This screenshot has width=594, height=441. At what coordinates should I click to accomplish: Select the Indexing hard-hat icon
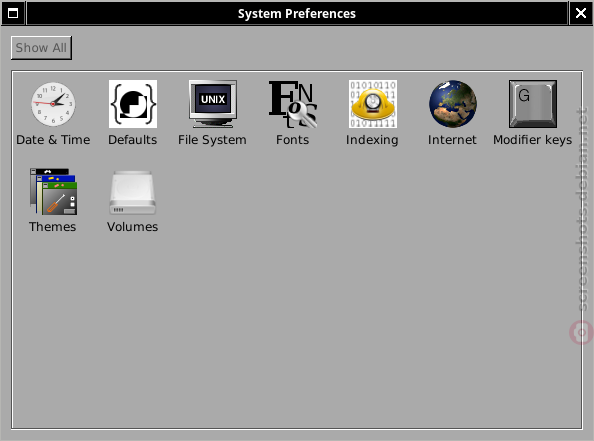(x=373, y=104)
